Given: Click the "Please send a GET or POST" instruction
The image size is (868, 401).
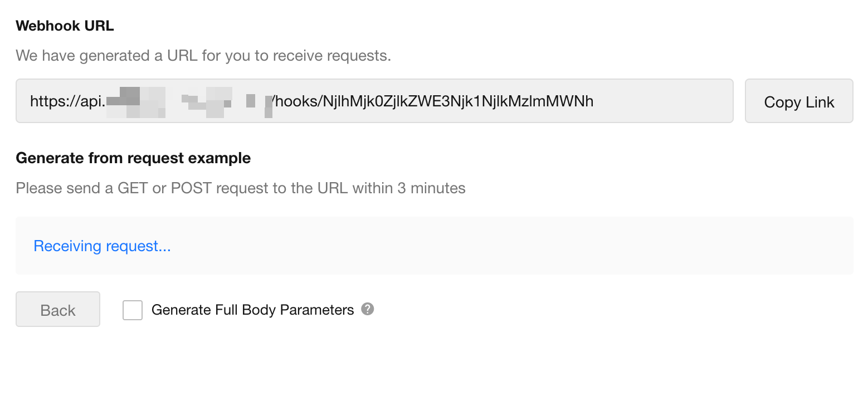Looking at the screenshot, I should tap(240, 188).
